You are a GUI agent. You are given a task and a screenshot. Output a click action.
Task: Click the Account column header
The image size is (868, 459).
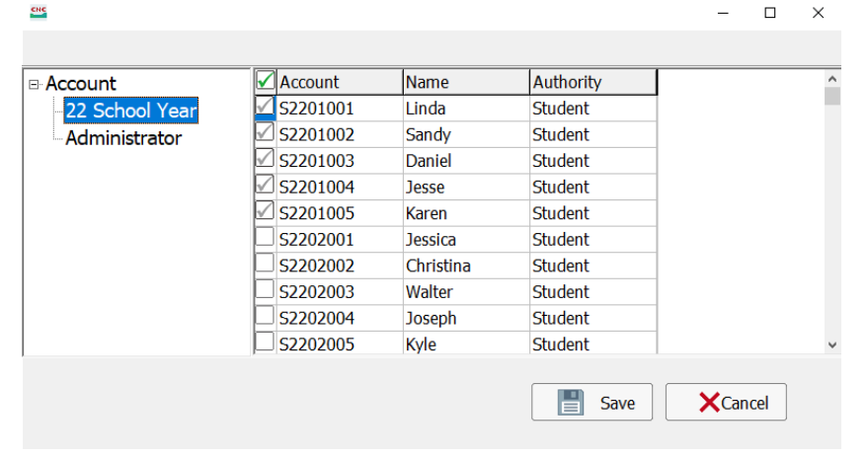tap(340, 82)
